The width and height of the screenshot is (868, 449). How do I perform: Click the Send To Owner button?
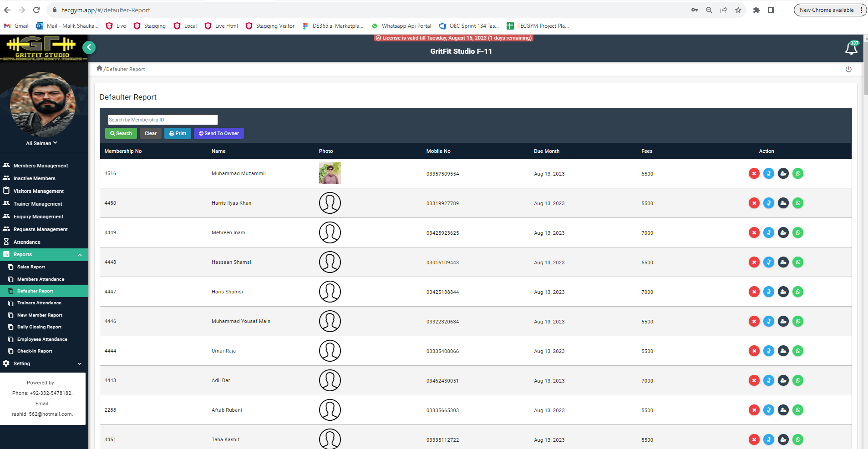pyautogui.click(x=218, y=133)
